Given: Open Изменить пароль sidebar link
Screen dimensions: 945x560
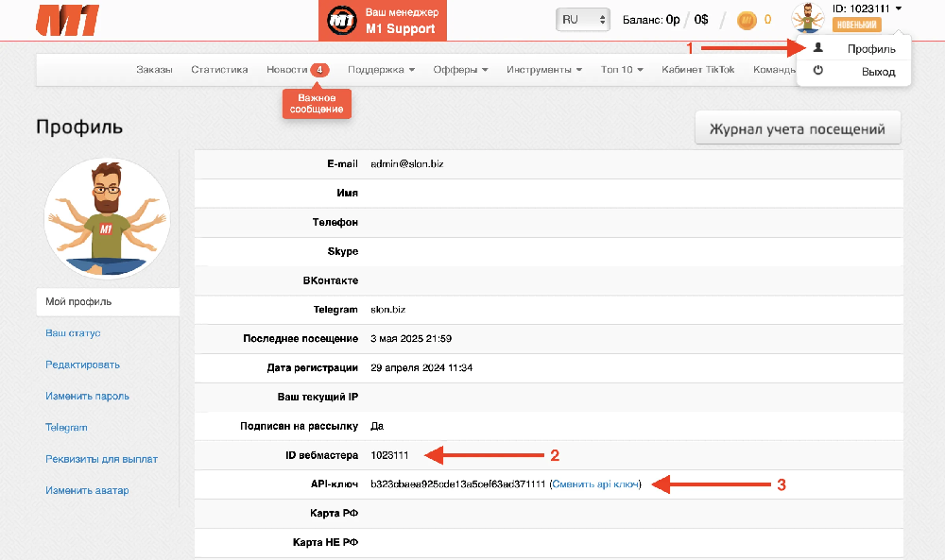Looking at the screenshot, I should tap(87, 397).
